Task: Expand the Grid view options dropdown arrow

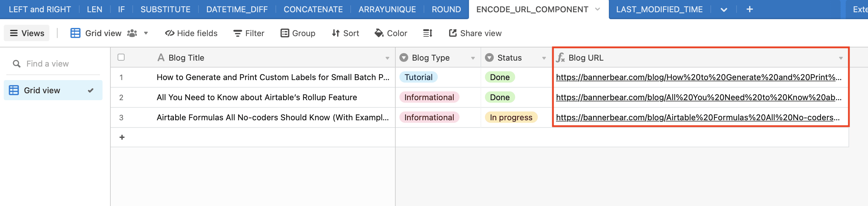Action: pos(146,33)
